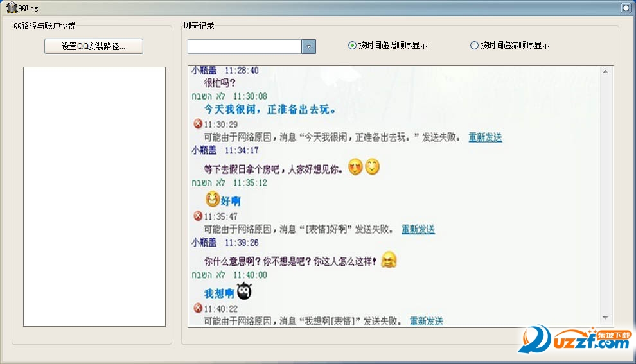Click the message 你什么意思啊?你不想是吧?
This screenshot has height=364, width=636.
point(258,261)
